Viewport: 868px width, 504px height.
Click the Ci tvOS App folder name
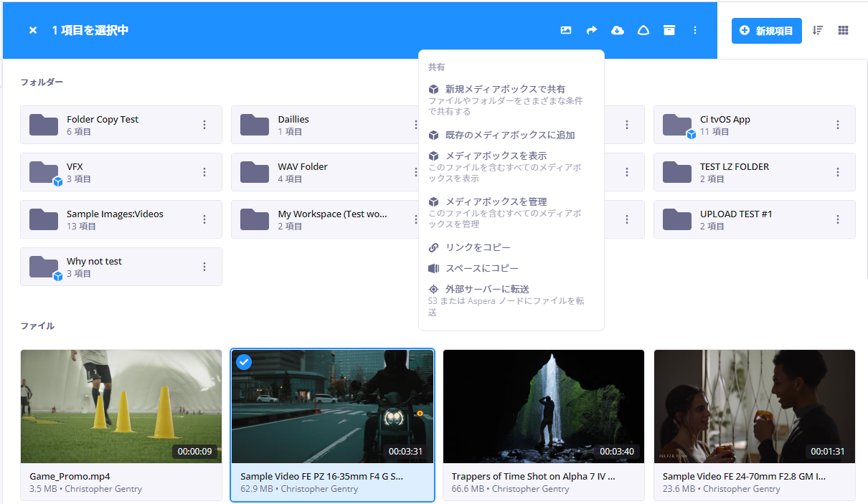pyautogui.click(x=725, y=120)
